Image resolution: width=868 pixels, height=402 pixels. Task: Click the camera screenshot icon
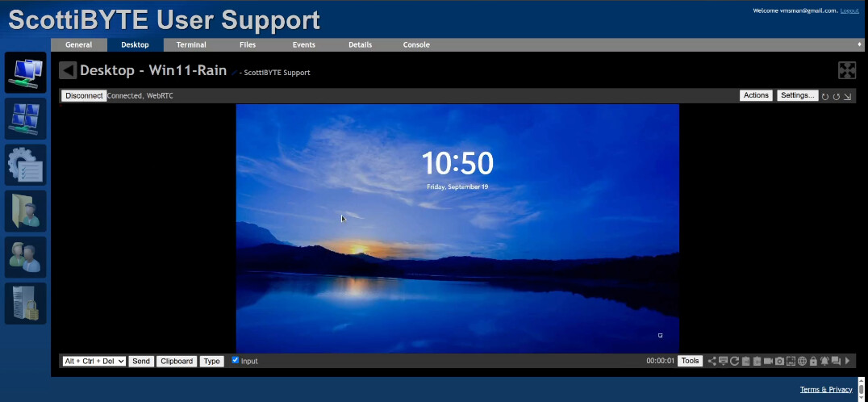[x=780, y=361]
